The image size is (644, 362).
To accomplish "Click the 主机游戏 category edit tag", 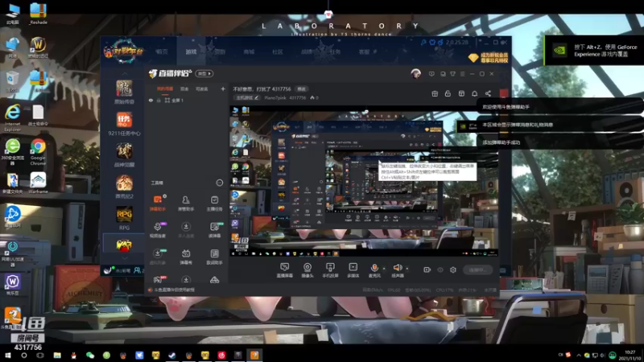I will (x=247, y=97).
